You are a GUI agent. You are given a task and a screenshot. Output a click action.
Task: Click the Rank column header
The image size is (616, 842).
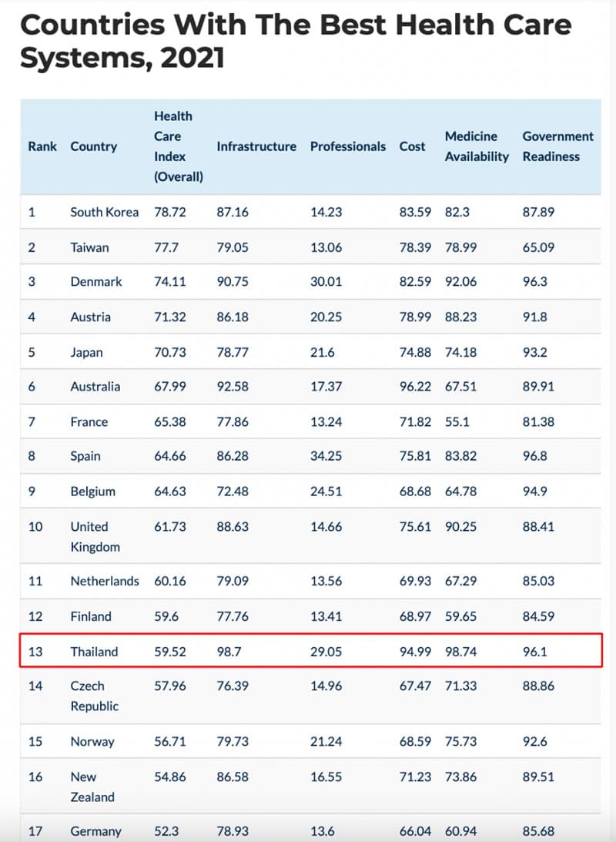pos(42,146)
